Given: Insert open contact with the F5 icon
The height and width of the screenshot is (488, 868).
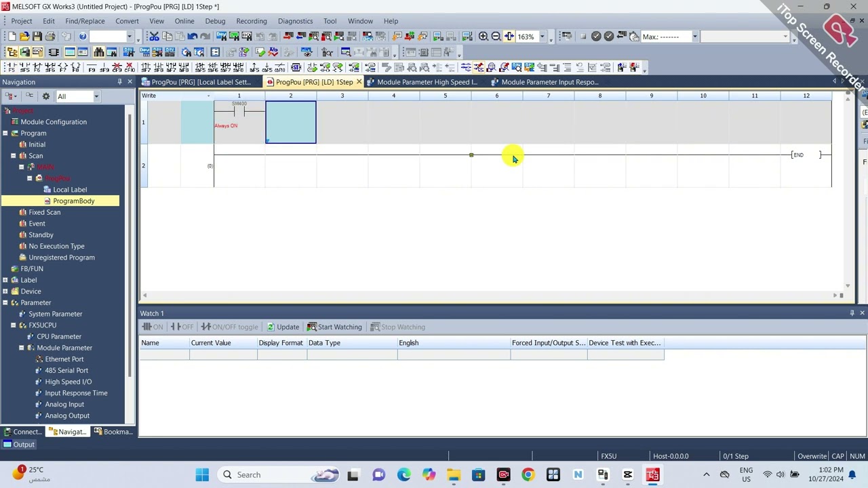Looking at the screenshot, I should (11, 67).
